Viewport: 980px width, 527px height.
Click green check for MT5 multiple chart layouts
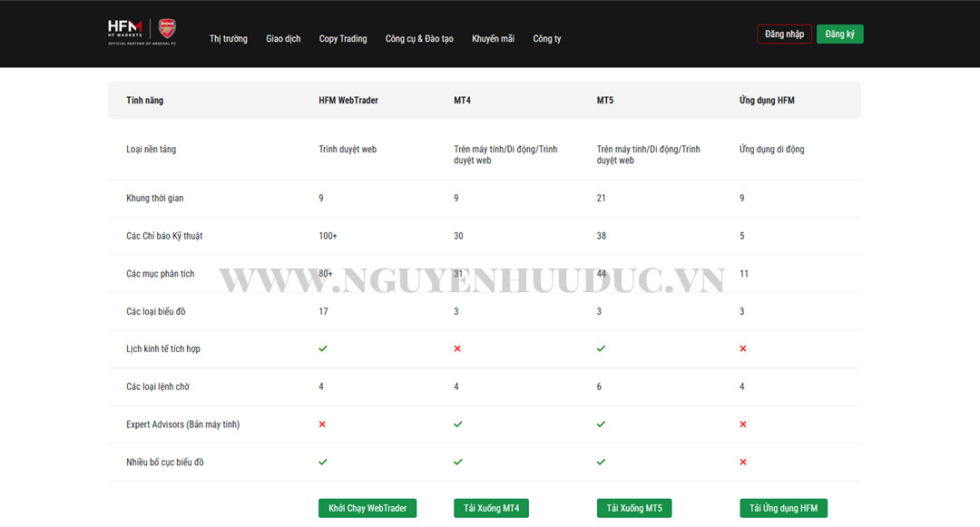pyautogui.click(x=601, y=462)
